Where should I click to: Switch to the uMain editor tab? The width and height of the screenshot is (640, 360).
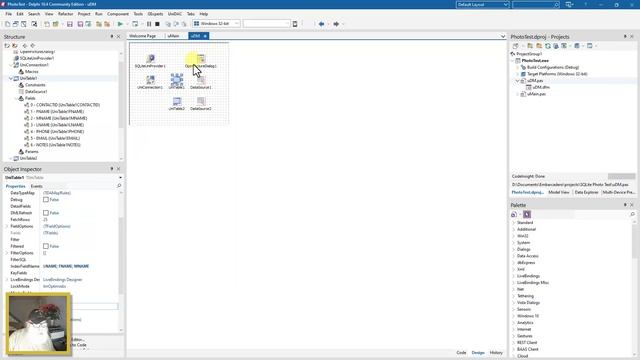[173, 36]
